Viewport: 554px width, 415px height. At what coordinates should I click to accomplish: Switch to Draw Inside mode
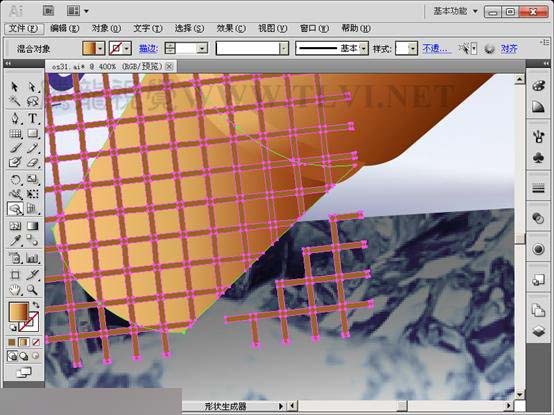click(x=35, y=356)
